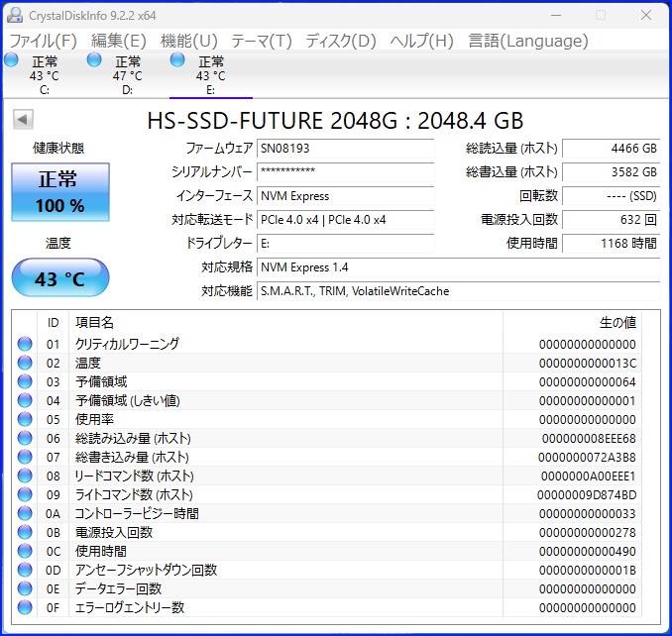Image resolution: width=672 pixels, height=636 pixels.
Task: Click the 43 °C temperature button
Action: (x=60, y=279)
